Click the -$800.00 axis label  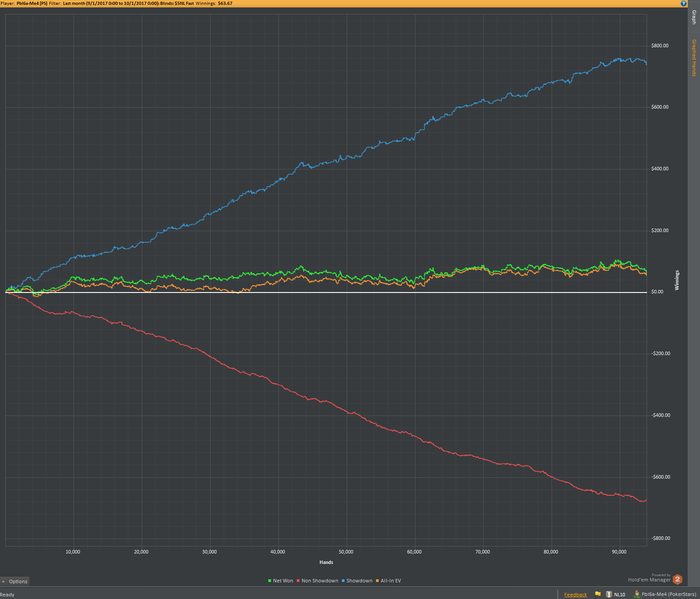tap(661, 538)
